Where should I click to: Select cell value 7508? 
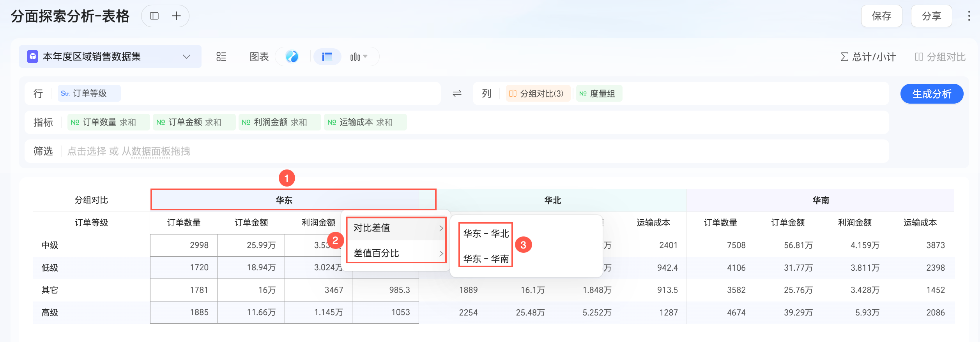pos(736,245)
